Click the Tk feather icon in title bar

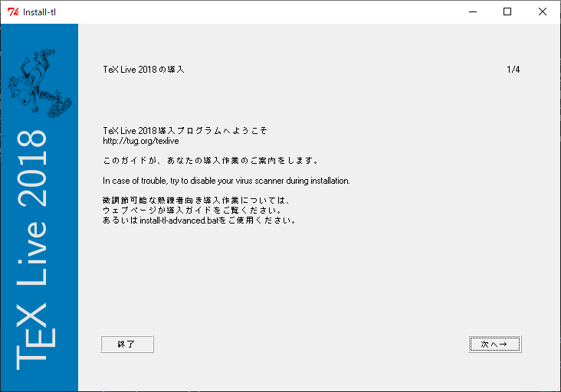pyautogui.click(x=13, y=11)
